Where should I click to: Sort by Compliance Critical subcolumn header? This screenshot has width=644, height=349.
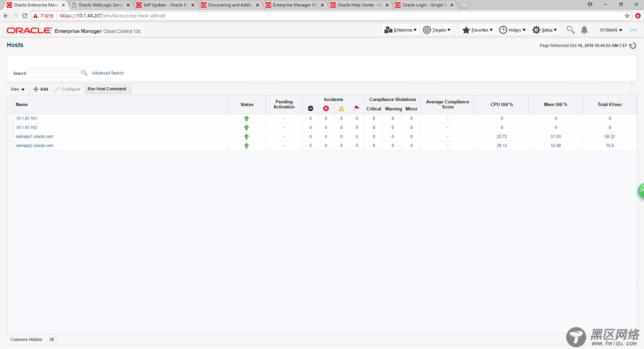(374, 109)
